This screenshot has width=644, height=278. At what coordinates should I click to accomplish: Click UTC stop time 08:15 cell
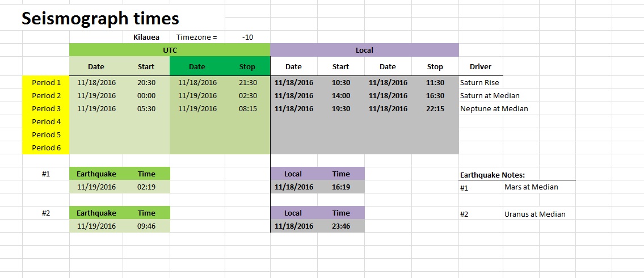point(248,108)
